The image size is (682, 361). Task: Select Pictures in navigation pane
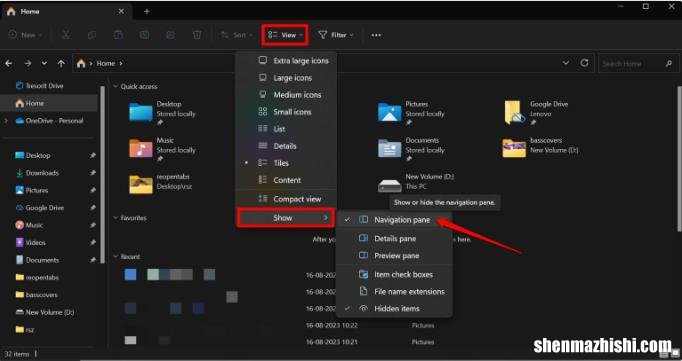click(x=32, y=190)
